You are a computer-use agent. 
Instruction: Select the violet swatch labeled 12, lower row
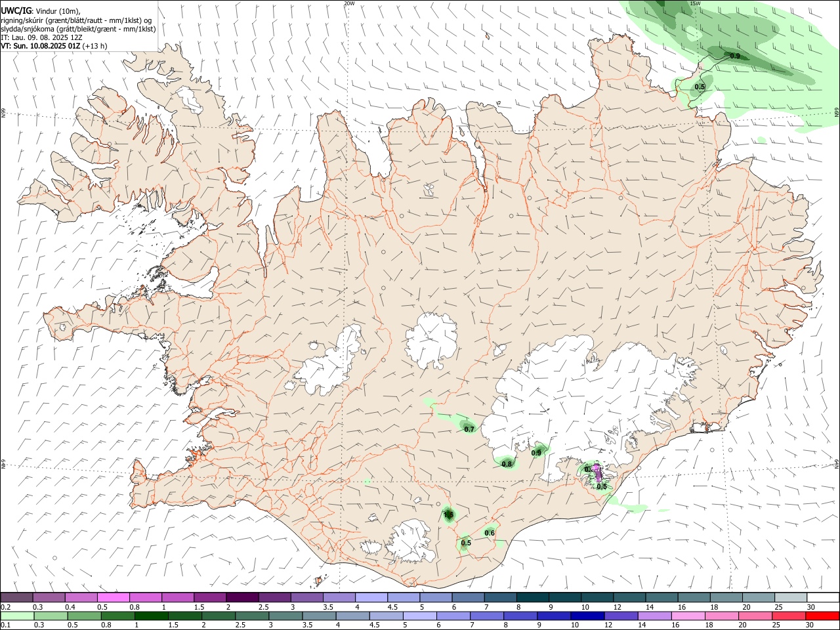621,616
